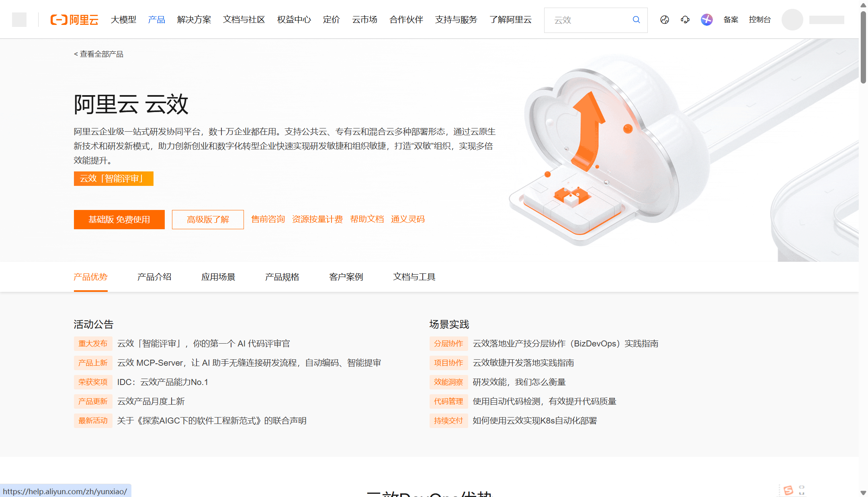
Task: Click the user avatar circle
Action: pos(792,20)
